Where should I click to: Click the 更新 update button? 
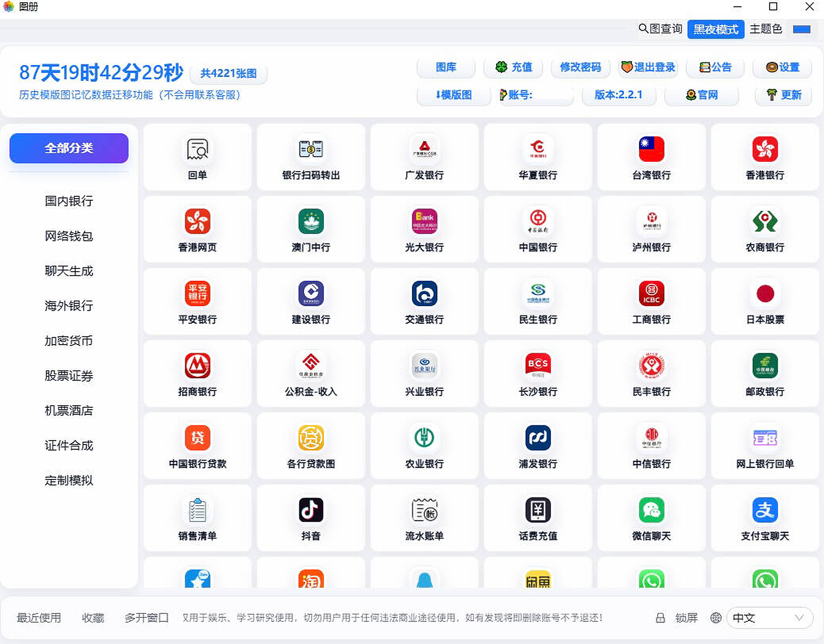click(x=783, y=95)
